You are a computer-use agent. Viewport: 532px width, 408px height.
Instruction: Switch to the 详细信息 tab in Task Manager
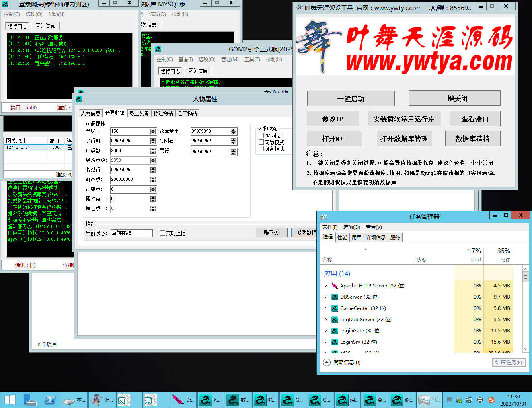click(x=376, y=237)
